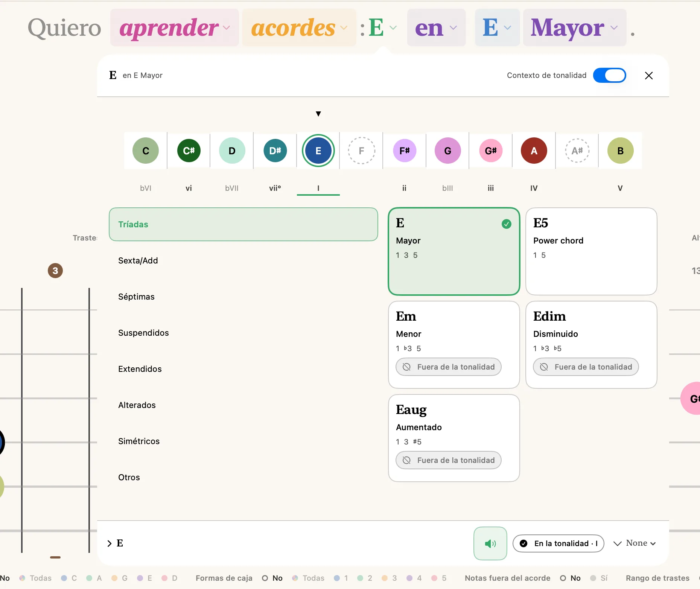This screenshot has width=700, height=589.
Task: Choose Todas for Formas de caja
Action: (x=309, y=578)
